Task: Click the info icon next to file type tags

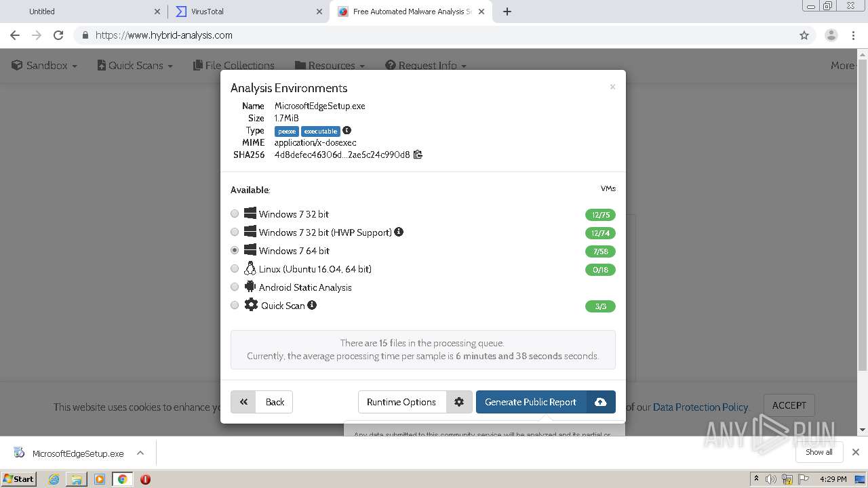Action: [347, 130]
